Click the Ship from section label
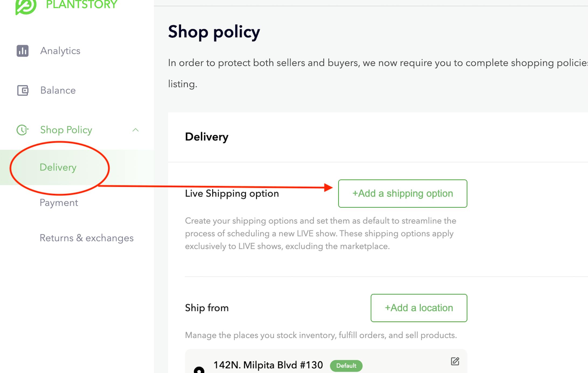This screenshot has height=373, width=588. click(207, 308)
